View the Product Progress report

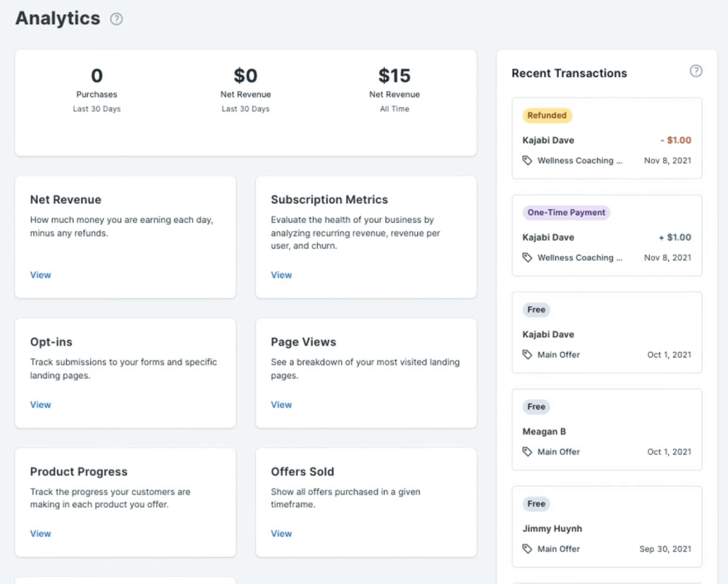point(41,533)
